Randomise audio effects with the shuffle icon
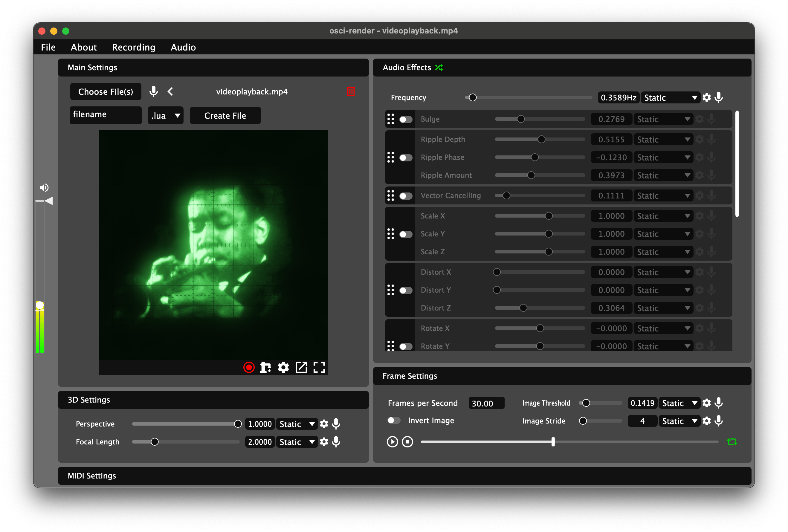788x532 pixels. [x=439, y=68]
